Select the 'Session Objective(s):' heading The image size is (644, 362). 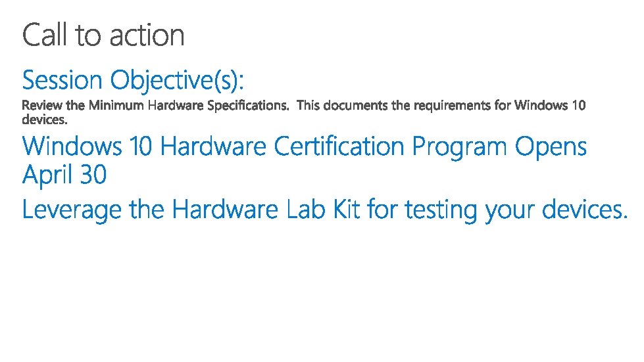[x=133, y=80]
